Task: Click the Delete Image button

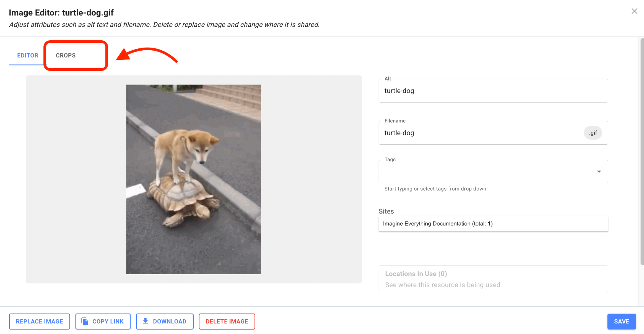Action: pyautogui.click(x=227, y=321)
